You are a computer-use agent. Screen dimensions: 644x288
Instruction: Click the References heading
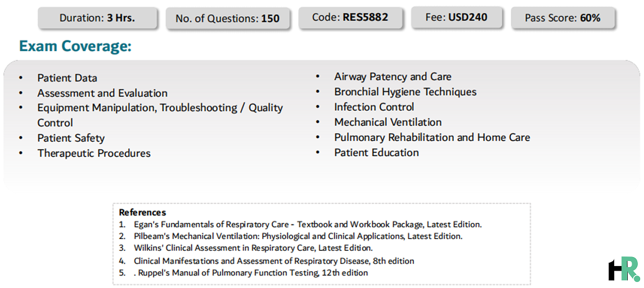click(x=142, y=213)
